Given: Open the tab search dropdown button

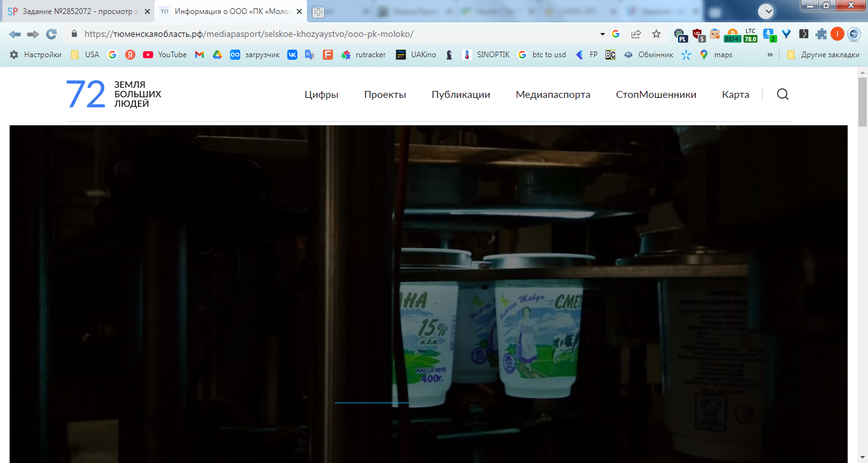Looking at the screenshot, I should tap(767, 11).
